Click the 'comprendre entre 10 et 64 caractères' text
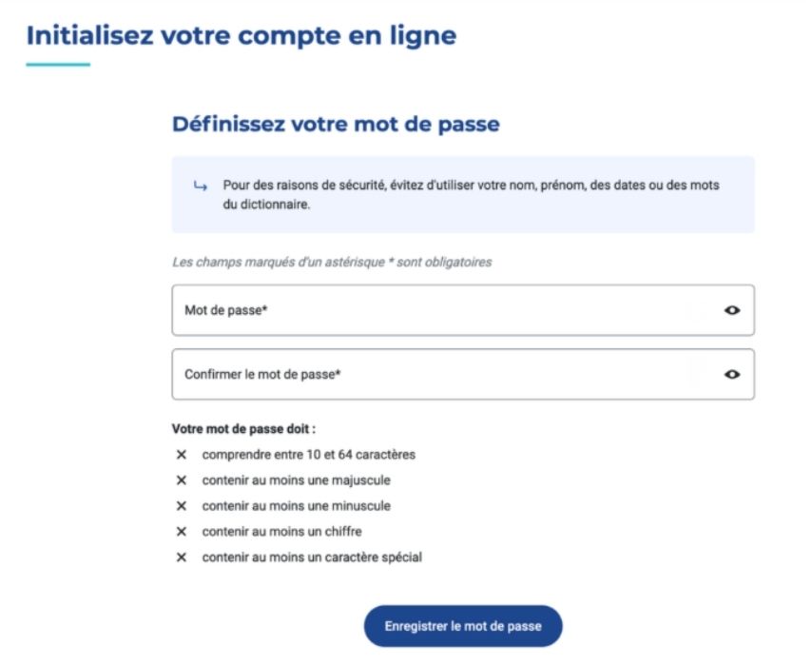This screenshot has width=812, height=666. (308, 455)
